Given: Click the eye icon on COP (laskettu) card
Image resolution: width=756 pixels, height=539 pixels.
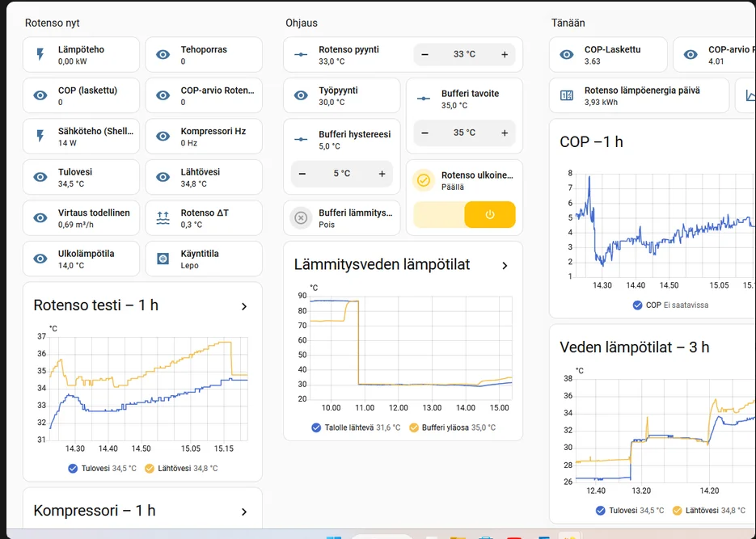Looking at the screenshot, I should [40, 95].
